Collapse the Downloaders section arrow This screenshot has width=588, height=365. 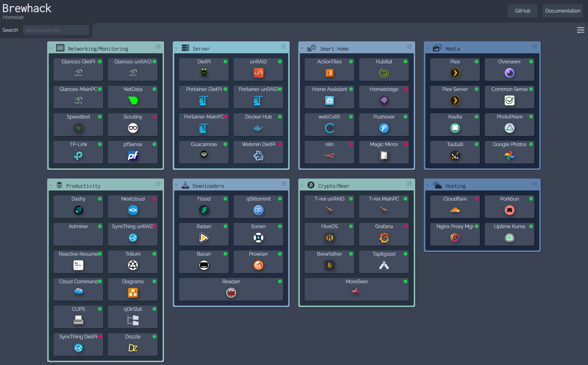tap(176, 186)
